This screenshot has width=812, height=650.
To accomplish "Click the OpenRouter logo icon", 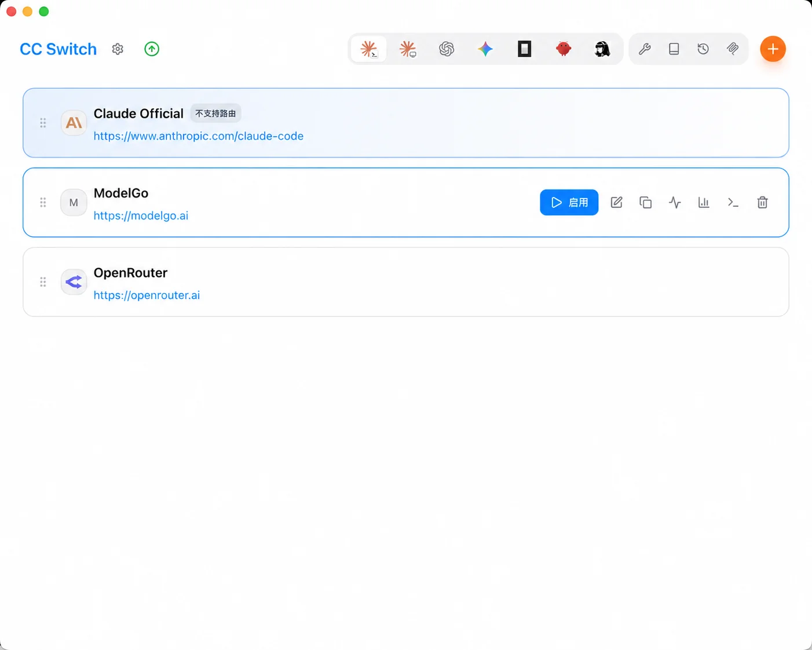I will (x=74, y=282).
